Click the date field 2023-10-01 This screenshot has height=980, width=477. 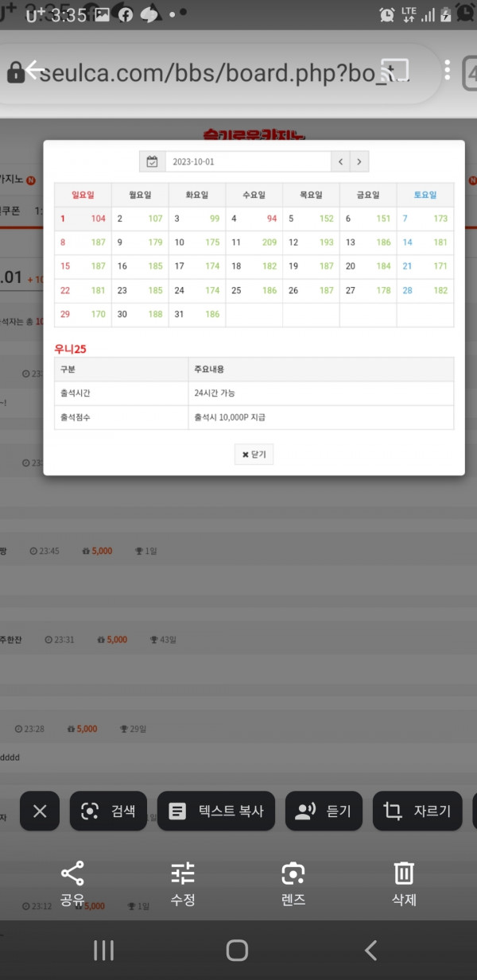point(247,161)
